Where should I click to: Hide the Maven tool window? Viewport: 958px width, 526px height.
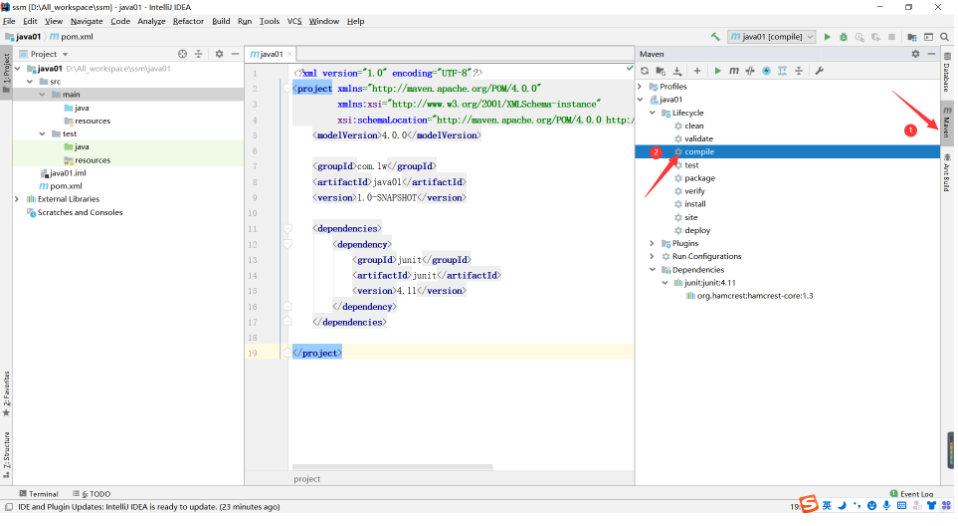[x=931, y=54]
